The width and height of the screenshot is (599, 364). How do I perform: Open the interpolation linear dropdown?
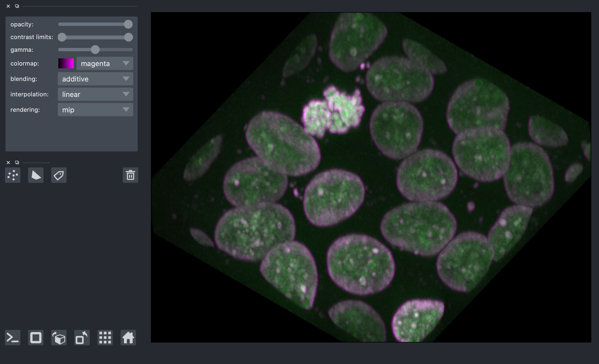tap(96, 94)
